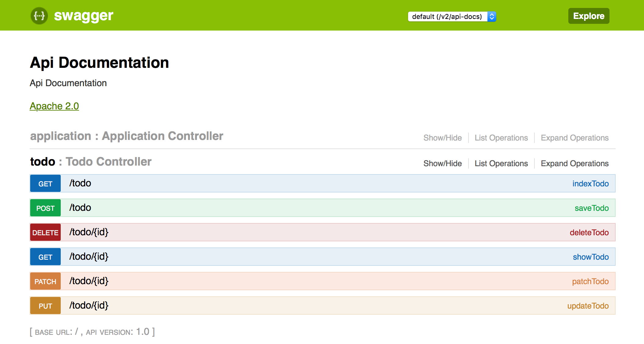Open the deleteTodo operation link

pyautogui.click(x=589, y=232)
